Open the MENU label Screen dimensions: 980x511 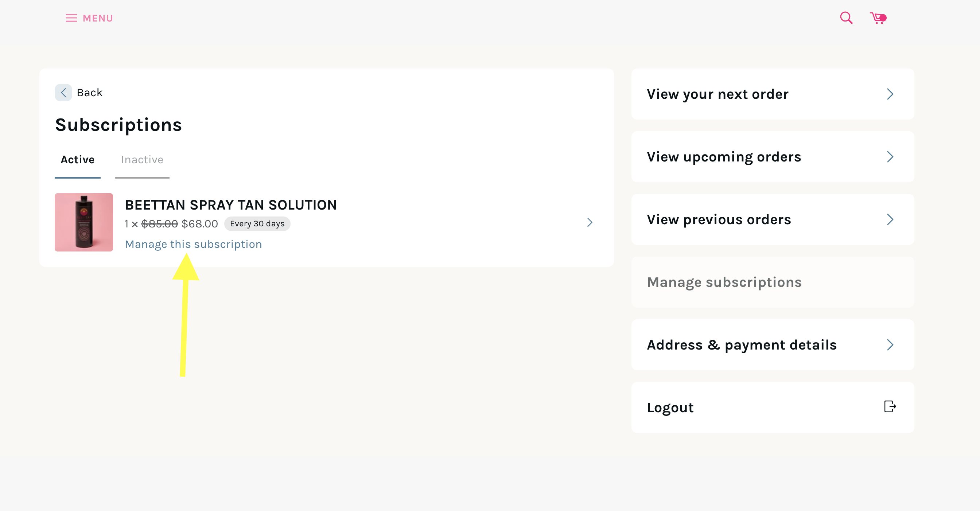click(x=98, y=18)
